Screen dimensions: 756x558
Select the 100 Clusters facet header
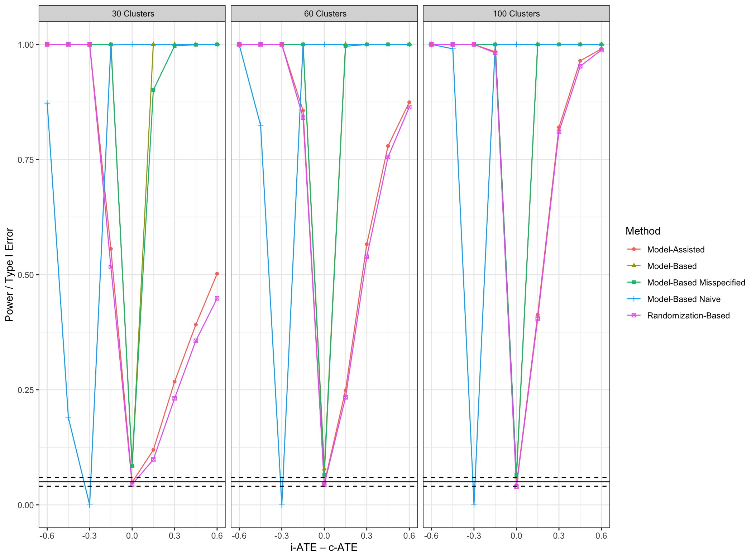pos(516,14)
